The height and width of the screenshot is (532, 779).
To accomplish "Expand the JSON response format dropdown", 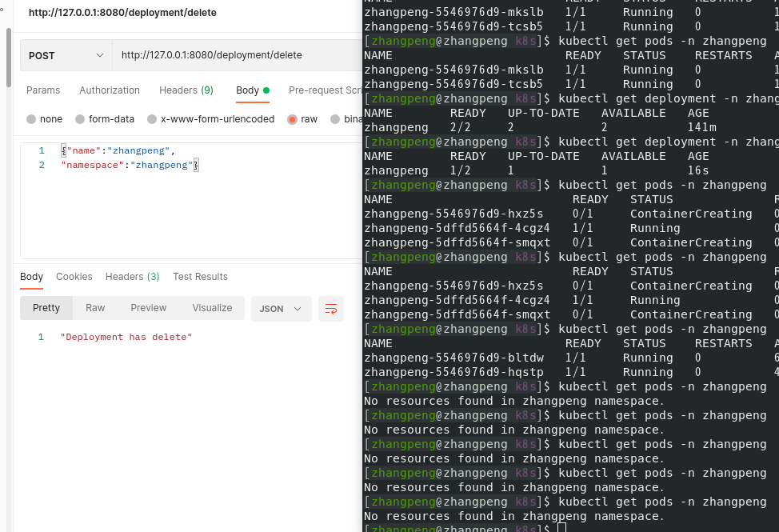I will [x=281, y=309].
